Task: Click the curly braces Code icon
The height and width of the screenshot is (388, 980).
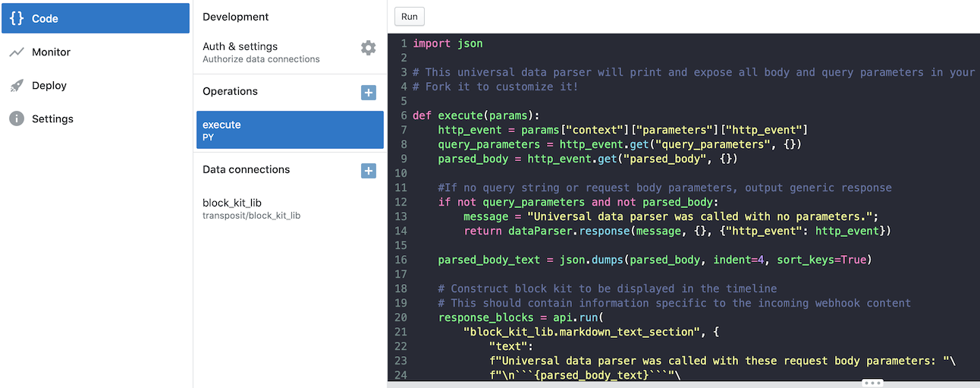Action: click(x=17, y=18)
